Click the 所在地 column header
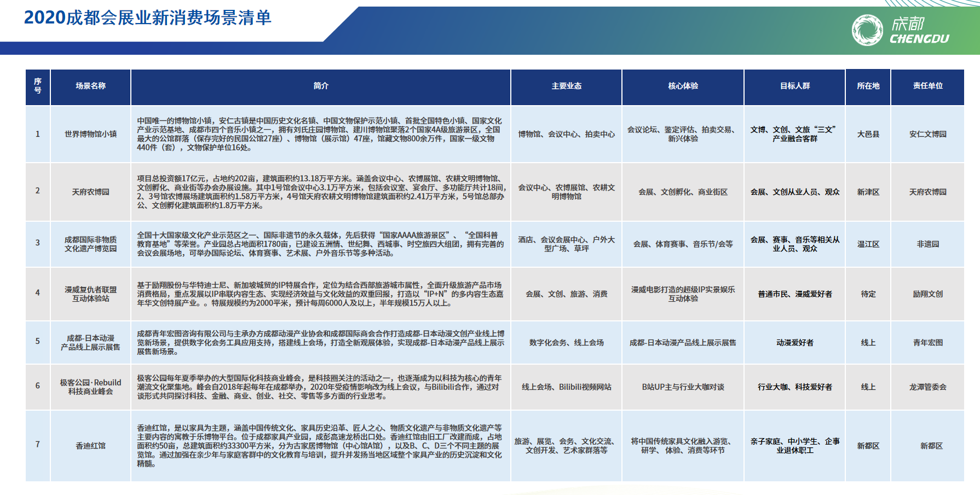 (x=868, y=86)
